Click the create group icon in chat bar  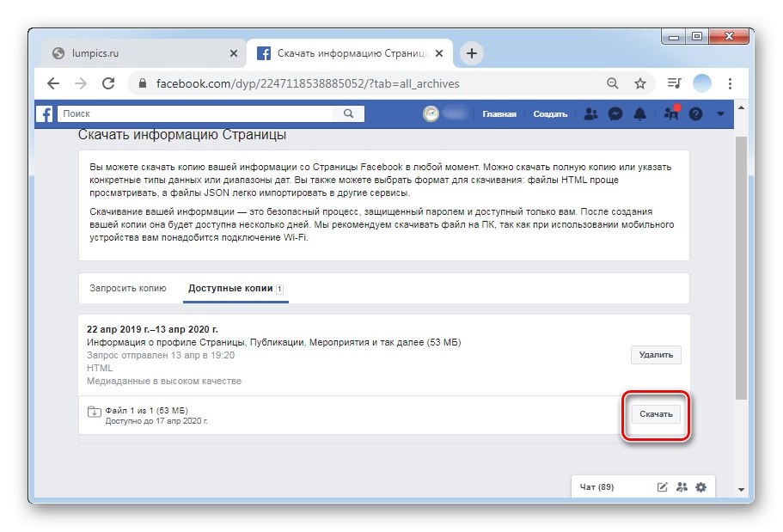(x=682, y=487)
